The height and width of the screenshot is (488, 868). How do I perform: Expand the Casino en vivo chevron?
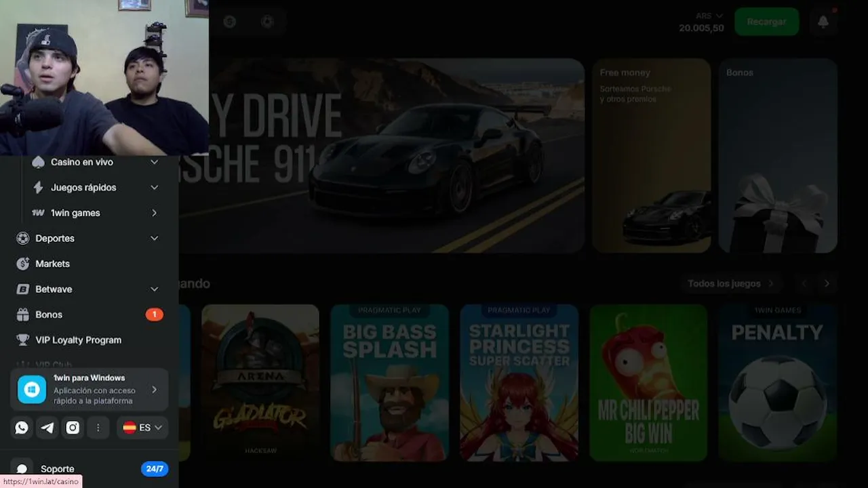pos(154,162)
